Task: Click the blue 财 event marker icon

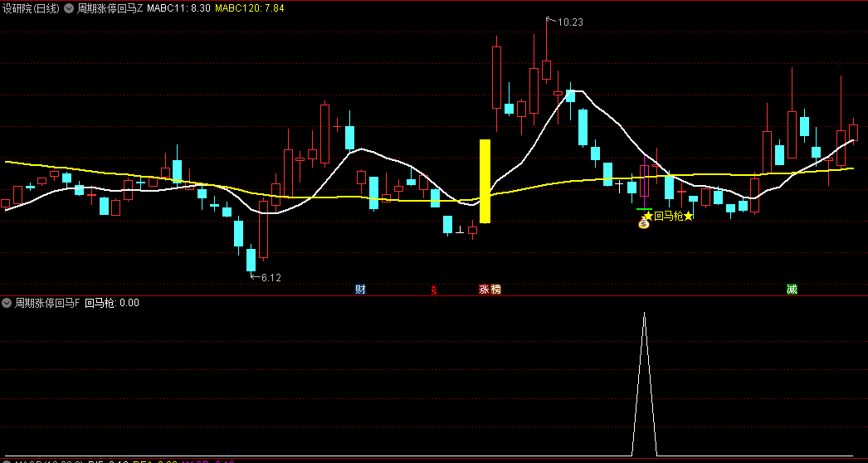Action: point(360,289)
